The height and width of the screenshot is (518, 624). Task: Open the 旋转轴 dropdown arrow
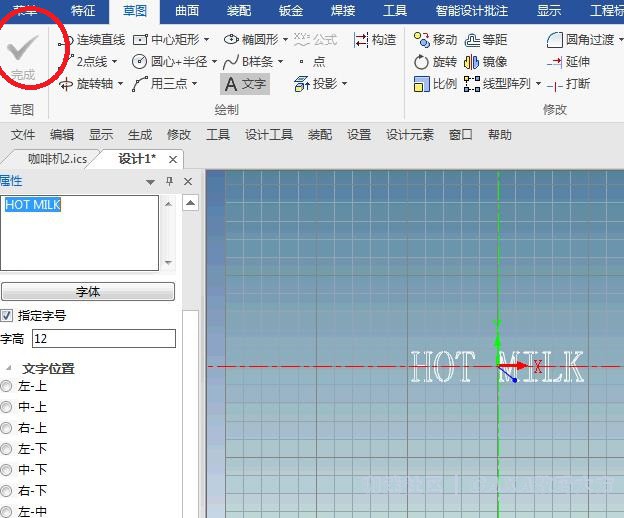(120, 84)
